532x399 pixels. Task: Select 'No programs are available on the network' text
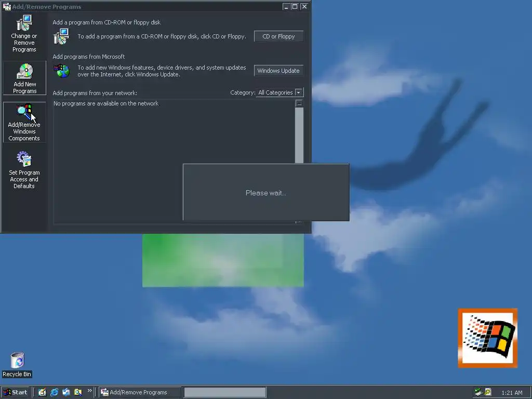(x=106, y=103)
